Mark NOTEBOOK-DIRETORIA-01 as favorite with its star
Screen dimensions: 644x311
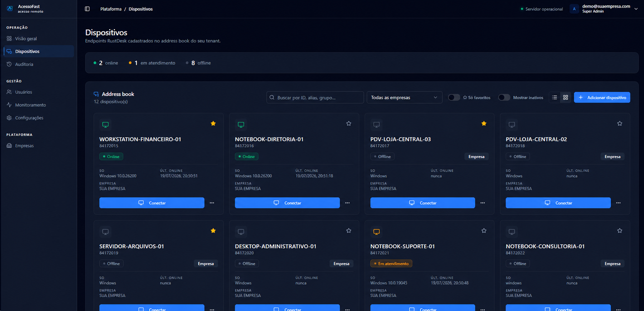[349, 123]
